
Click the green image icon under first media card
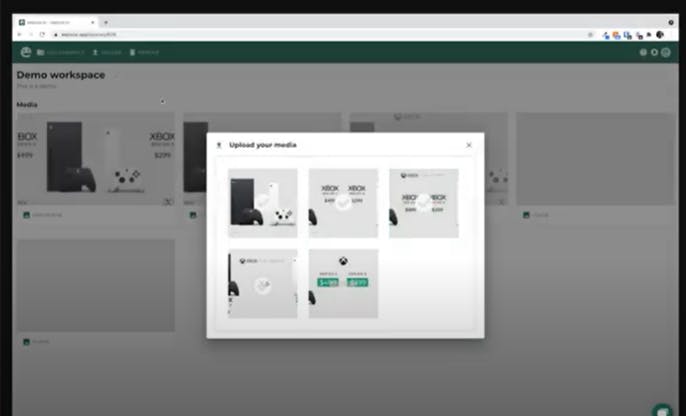tap(26, 215)
